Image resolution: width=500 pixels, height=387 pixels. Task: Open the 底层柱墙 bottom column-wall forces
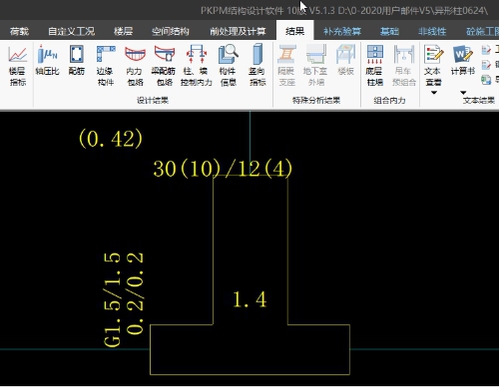tap(375, 66)
